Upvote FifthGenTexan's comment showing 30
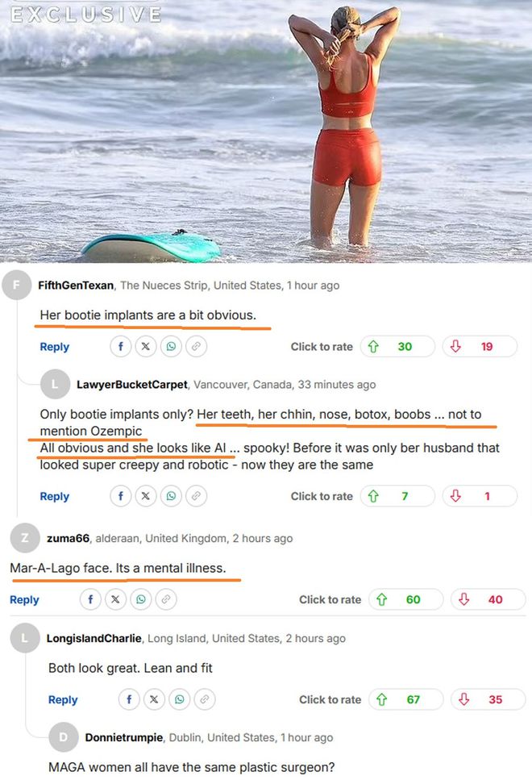Viewport: 532px width, 780px height. click(x=397, y=346)
